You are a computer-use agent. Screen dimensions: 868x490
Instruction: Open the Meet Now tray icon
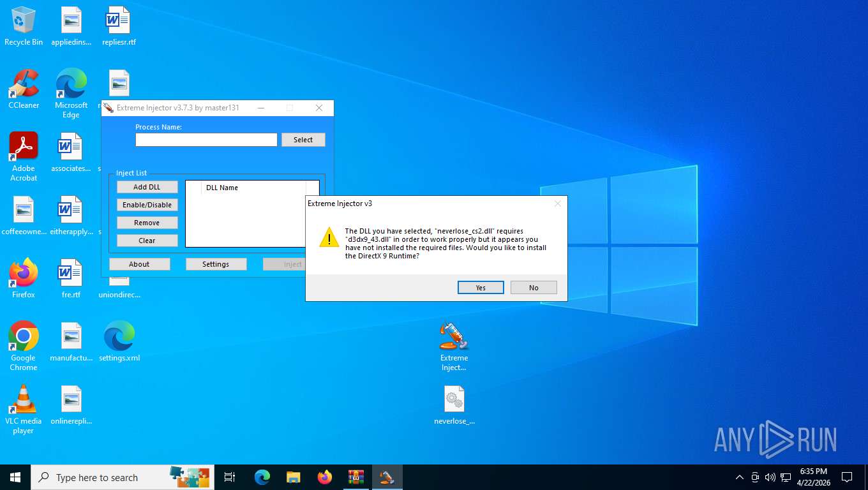point(755,477)
